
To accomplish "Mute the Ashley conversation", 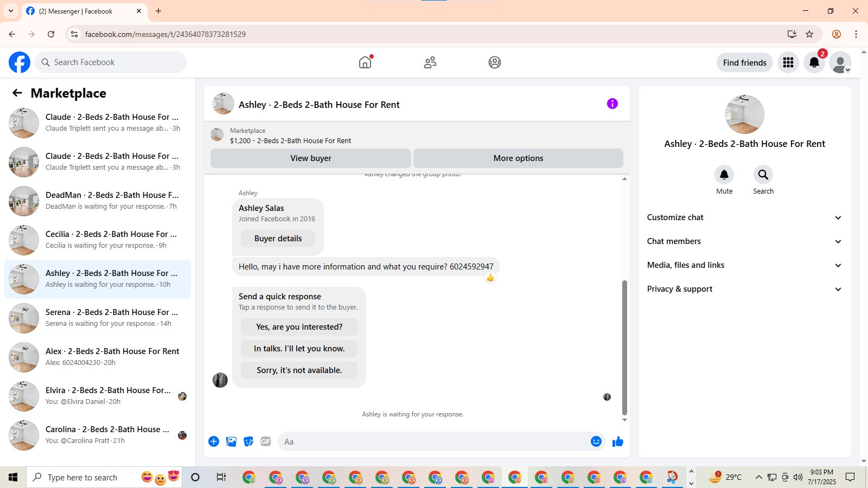I will pos(724,175).
